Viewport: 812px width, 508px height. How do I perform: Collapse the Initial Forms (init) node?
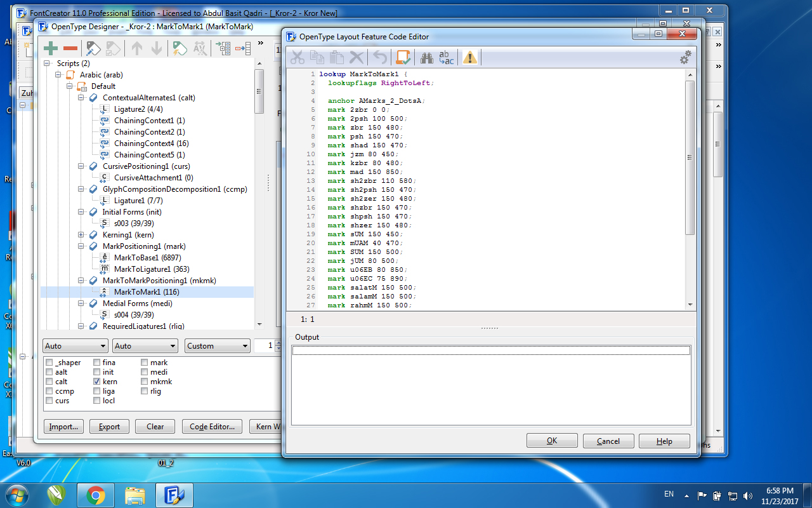point(81,212)
